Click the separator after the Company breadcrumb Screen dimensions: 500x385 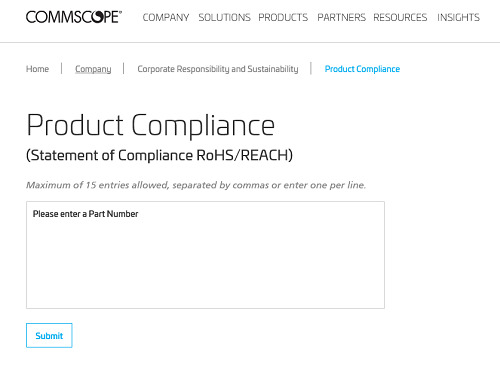[124, 69]
